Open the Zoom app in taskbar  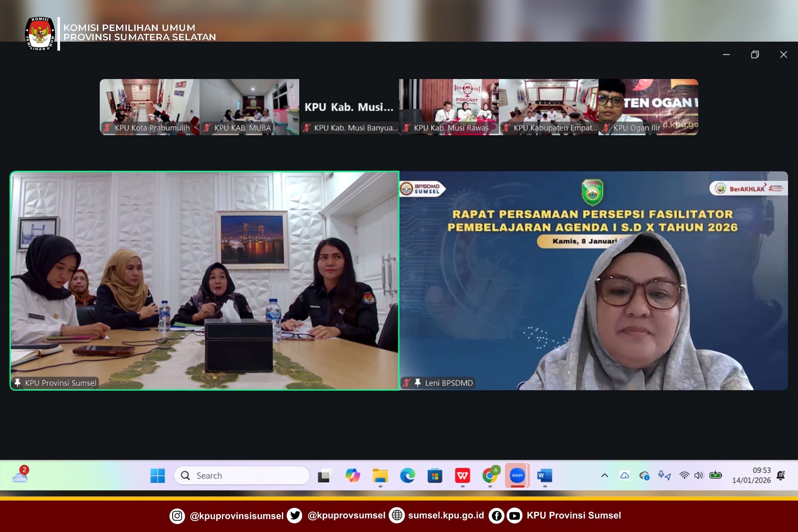point(517,475)
